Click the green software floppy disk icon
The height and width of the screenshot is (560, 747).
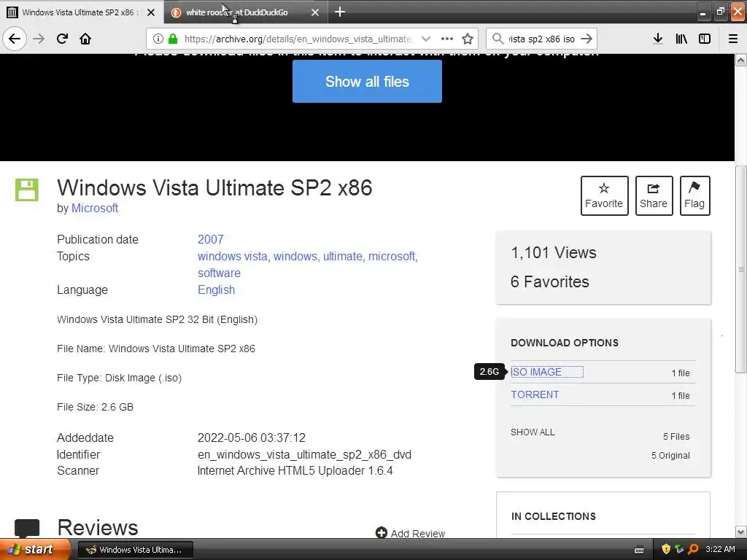[27, 190]
